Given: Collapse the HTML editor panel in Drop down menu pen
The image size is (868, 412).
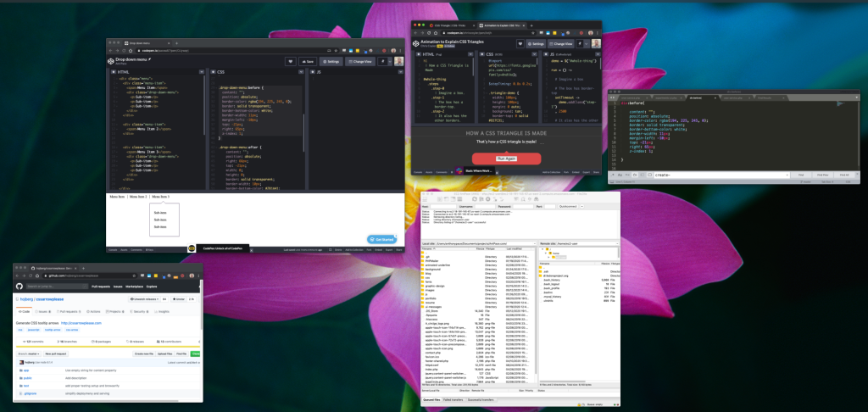Looking at the screenshot, I should [202, 73].
